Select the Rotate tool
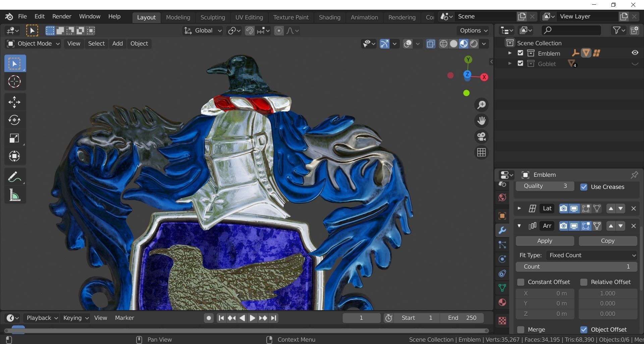The height and width of the screenshot is (344, 644). click(x=14, y=120)
